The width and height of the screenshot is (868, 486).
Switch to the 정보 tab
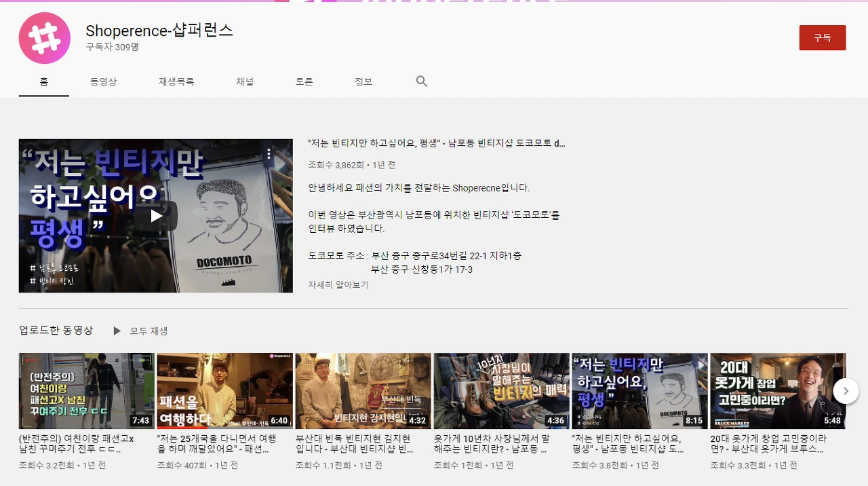(x=363, y=81)
